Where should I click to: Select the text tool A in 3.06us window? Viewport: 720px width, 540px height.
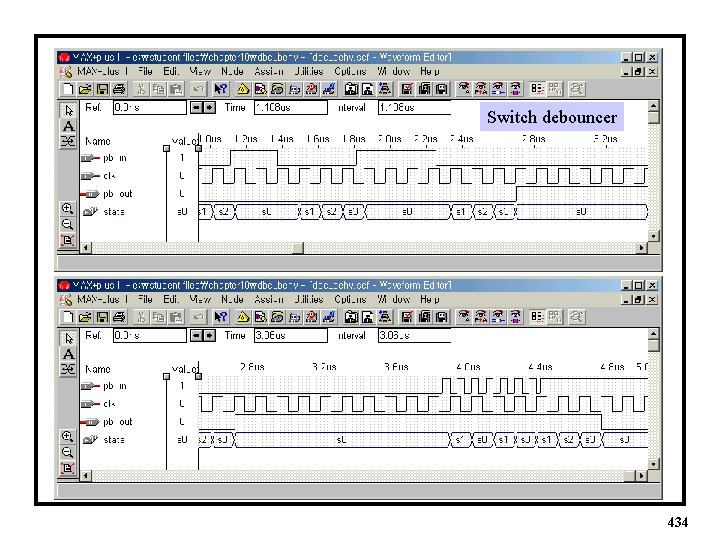[68, 354]
